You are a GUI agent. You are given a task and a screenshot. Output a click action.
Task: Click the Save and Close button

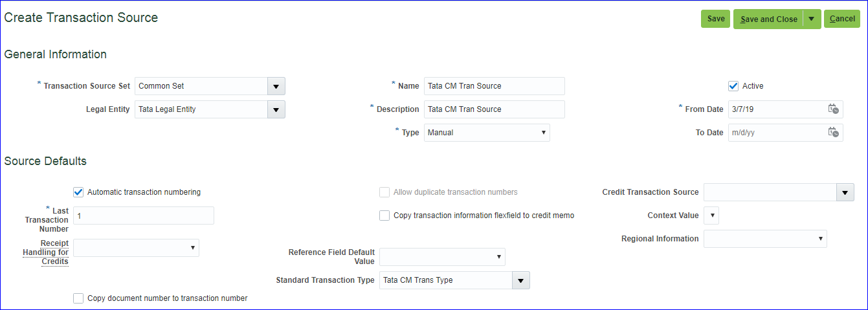click(768, 19)
